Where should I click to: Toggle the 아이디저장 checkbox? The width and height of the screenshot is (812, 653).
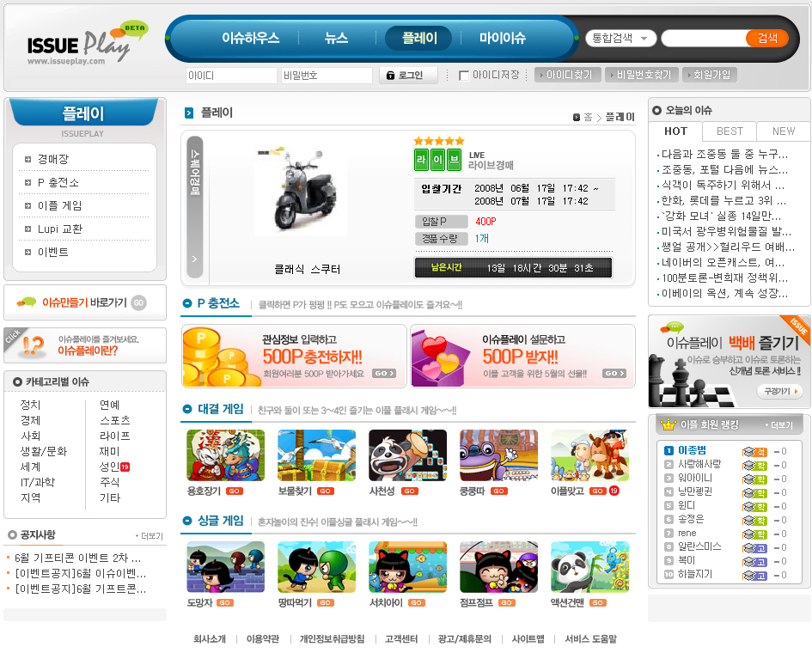464,76
